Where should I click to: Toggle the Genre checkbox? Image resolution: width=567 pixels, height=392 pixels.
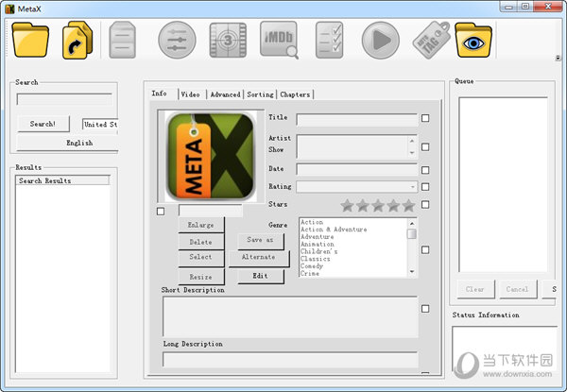click(425, 250)
